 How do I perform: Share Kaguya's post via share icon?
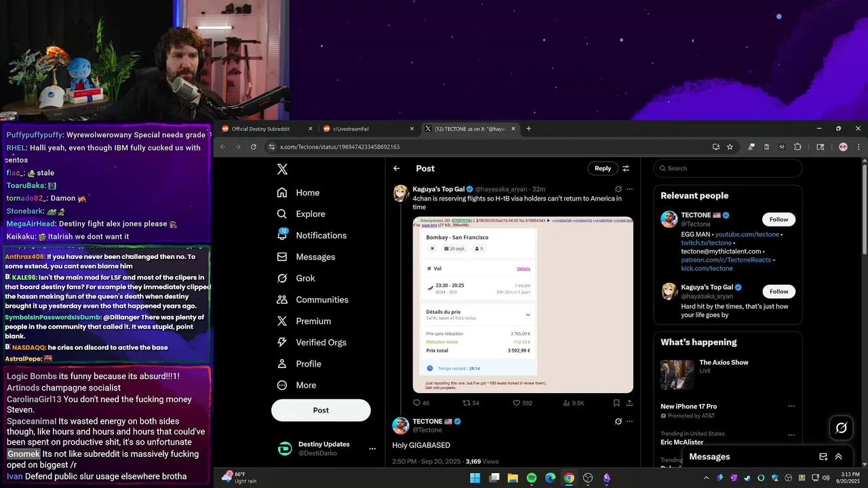pyautogui.click(x=629, y=403)
